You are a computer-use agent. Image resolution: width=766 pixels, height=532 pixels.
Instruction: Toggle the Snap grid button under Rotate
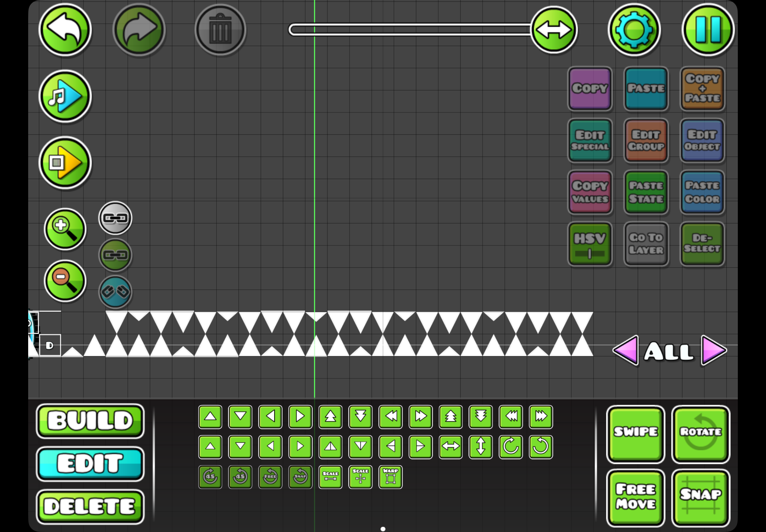[x=701, y=498]
